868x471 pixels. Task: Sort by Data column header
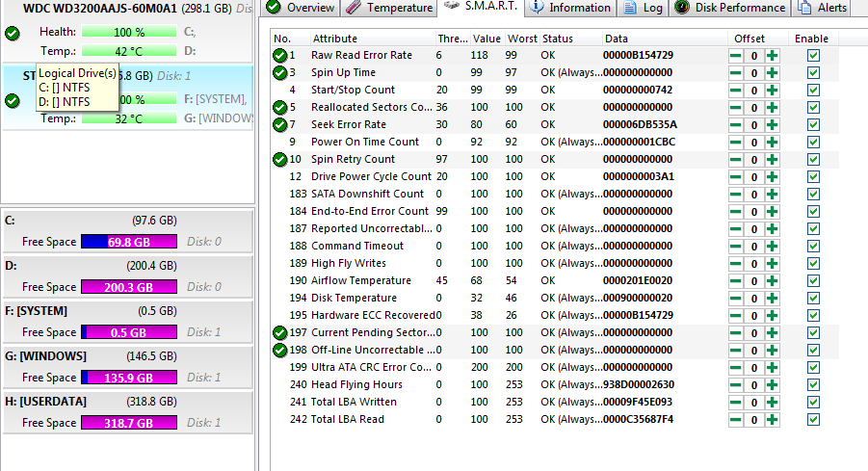(x=665, y=39)
